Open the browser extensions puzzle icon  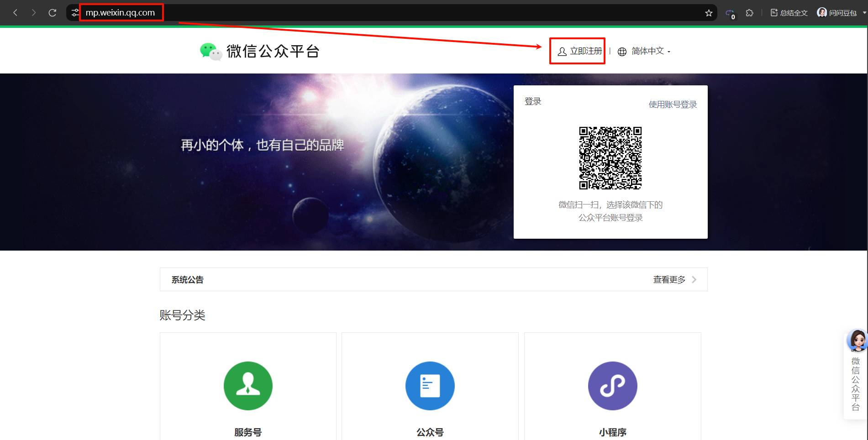[x=749, y=13]
